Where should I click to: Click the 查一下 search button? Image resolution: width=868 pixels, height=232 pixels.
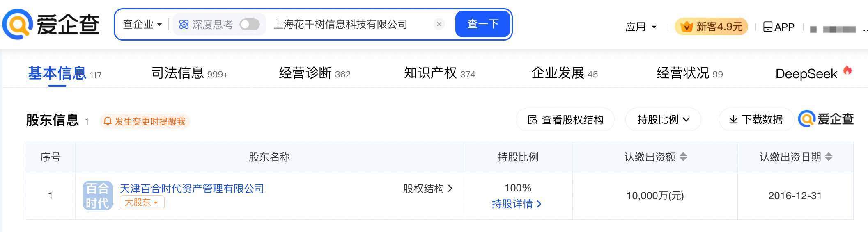point(483,24)
